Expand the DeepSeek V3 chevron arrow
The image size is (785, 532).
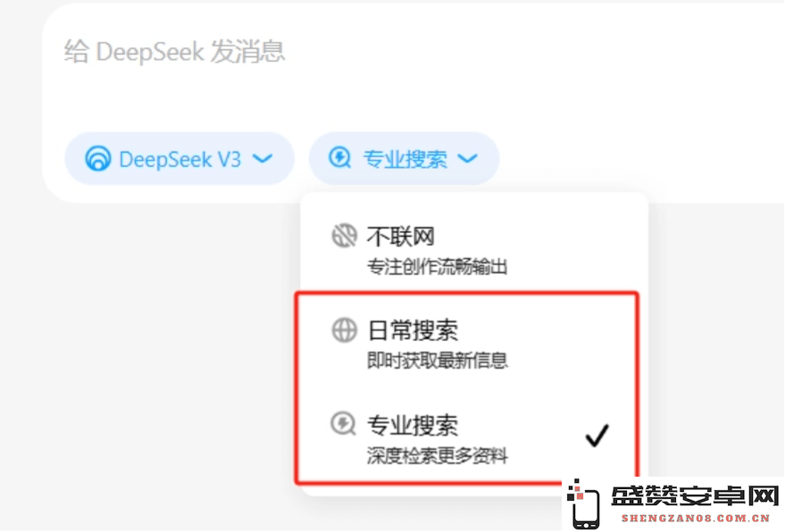point(263,159)
